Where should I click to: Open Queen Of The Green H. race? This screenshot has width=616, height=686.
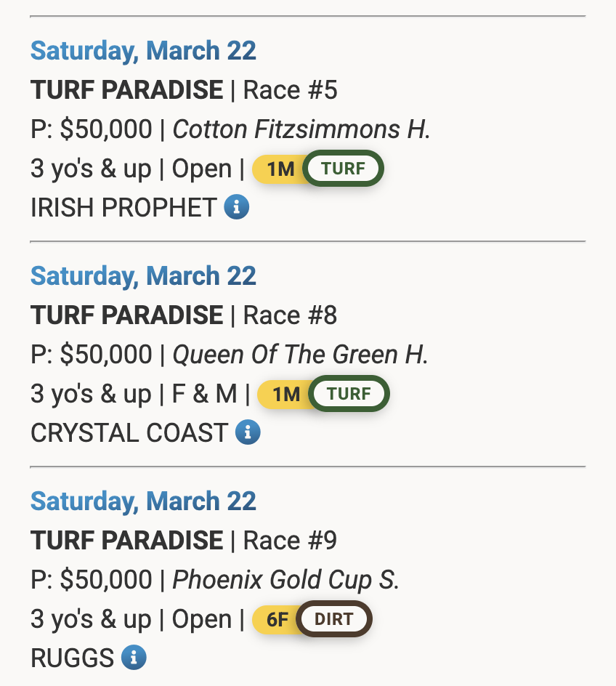click(x=300, y=355)
